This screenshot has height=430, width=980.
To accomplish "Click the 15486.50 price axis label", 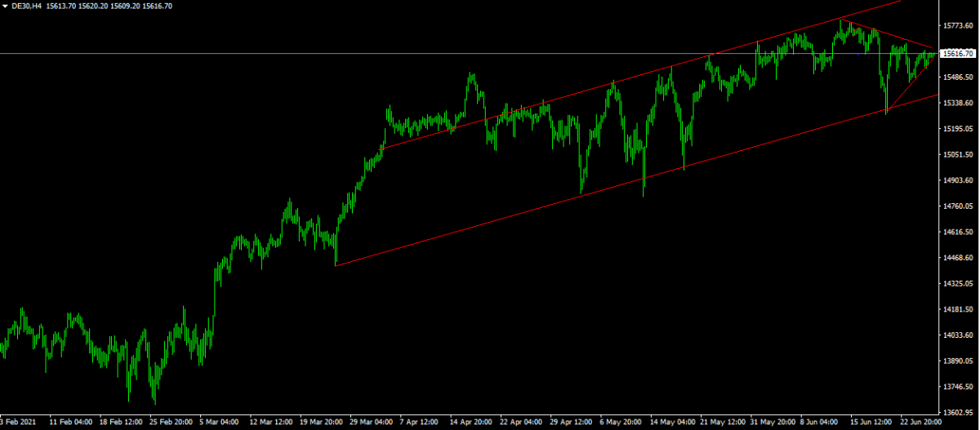I will tap(958, 78).
